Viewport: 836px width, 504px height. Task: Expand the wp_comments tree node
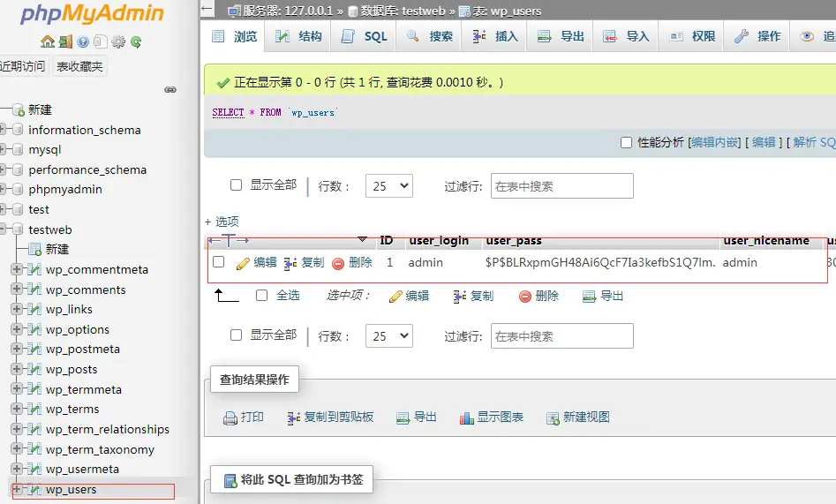tap(17, 289)
